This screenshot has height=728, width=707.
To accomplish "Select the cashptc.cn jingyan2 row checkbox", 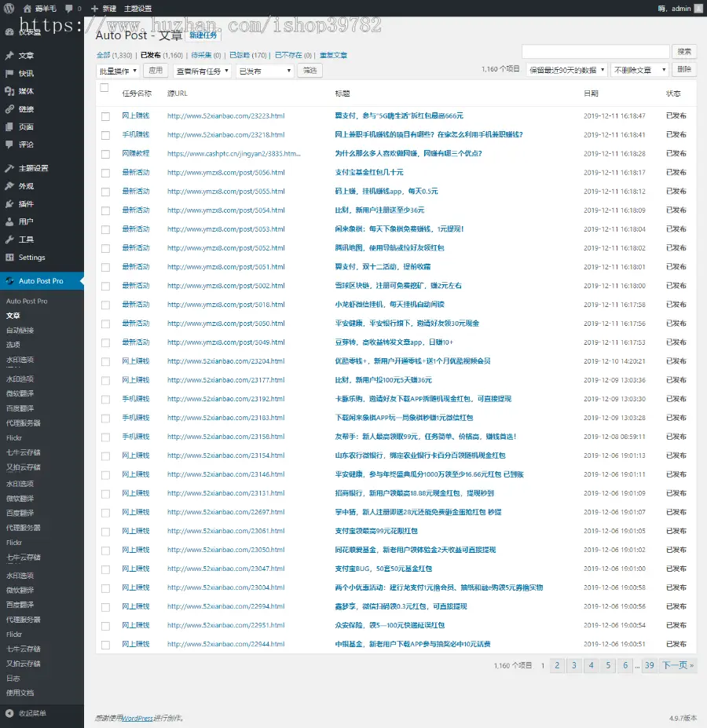I will 106,154.
